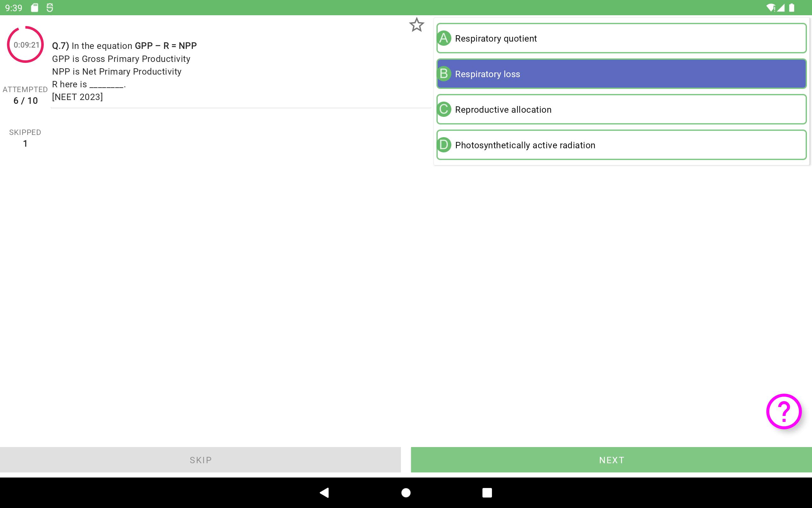Viewport: 812px width, 508px height.
Task: Bookmark this question with the star icon
Action: pos(416,25)
